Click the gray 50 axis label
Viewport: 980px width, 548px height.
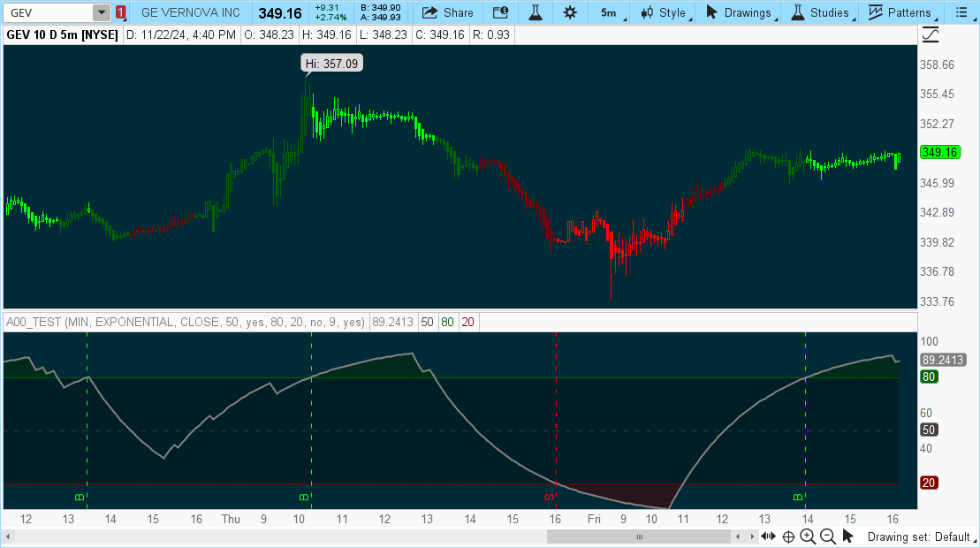tap(929, 430)
